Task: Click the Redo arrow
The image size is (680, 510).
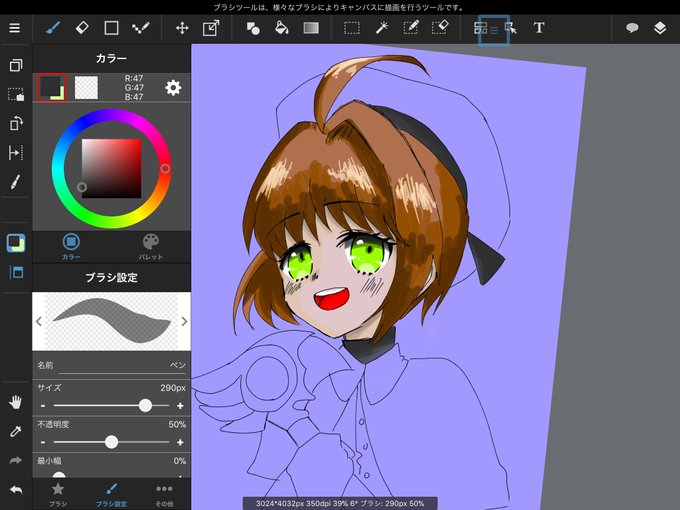Action: pyautogui.click(x=16, y=460)
